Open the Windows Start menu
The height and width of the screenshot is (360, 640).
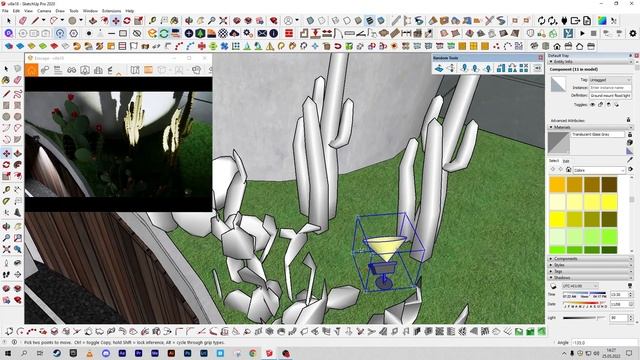[8, 353]
